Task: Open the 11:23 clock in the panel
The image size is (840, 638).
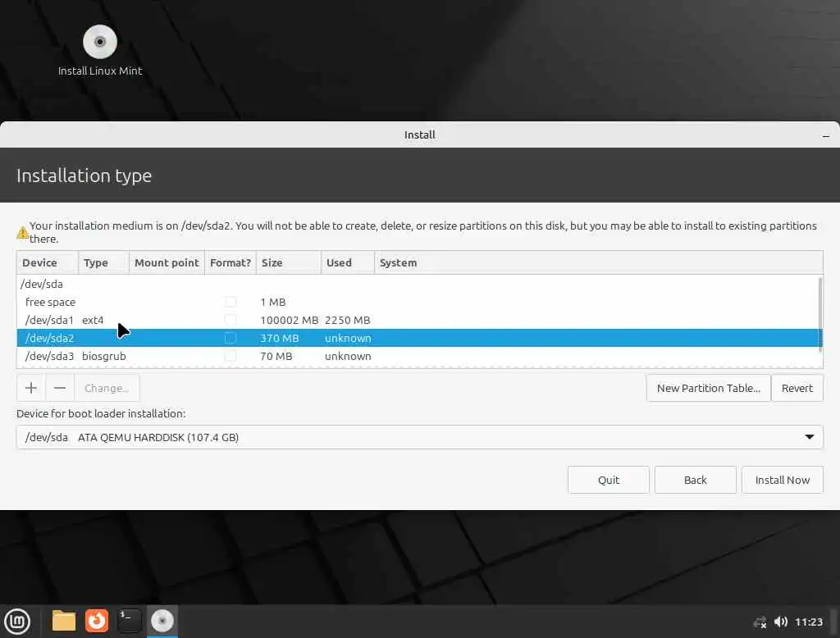Action: 808,622
